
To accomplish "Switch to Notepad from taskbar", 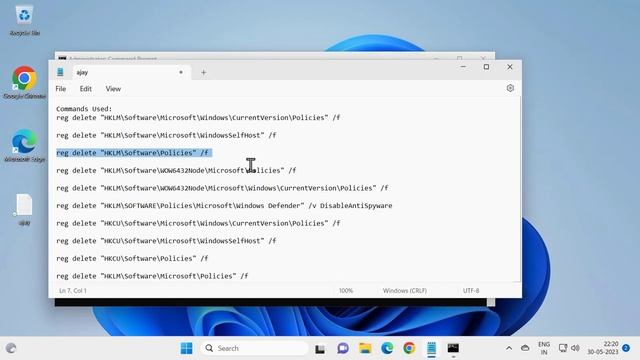I will tap(431, 349).
